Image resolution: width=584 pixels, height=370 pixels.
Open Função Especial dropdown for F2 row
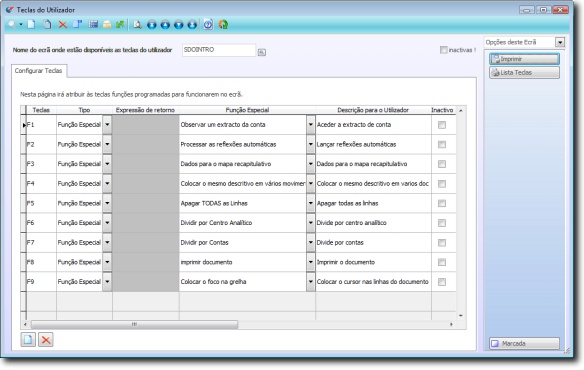point(311,144)
